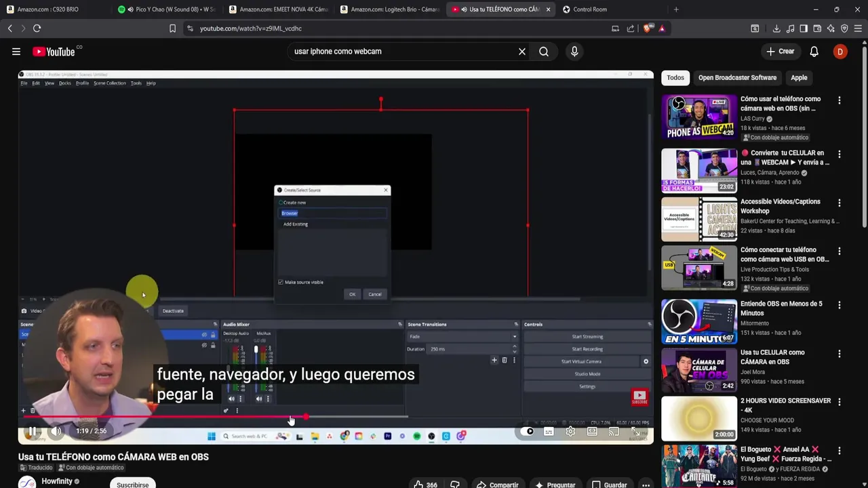868x488 pixels.
Task: Enter fullscreen in the video player
Action: tap(636, 431)
